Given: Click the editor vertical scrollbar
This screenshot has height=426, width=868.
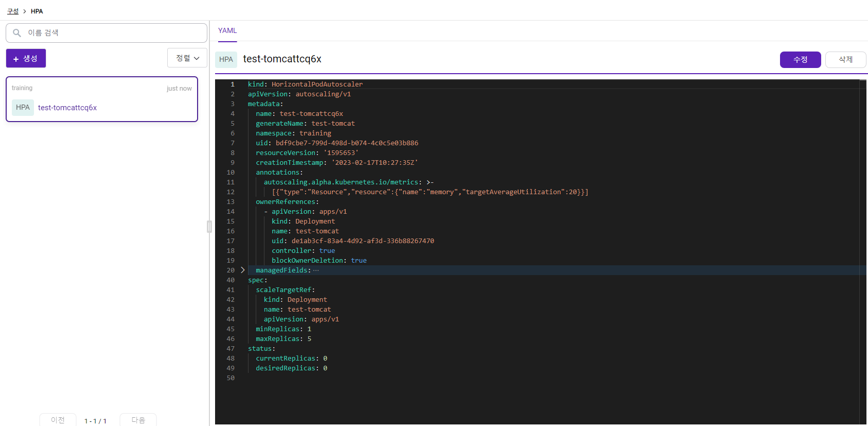Looking at the screenshot, I should click(x=863, y=252).
